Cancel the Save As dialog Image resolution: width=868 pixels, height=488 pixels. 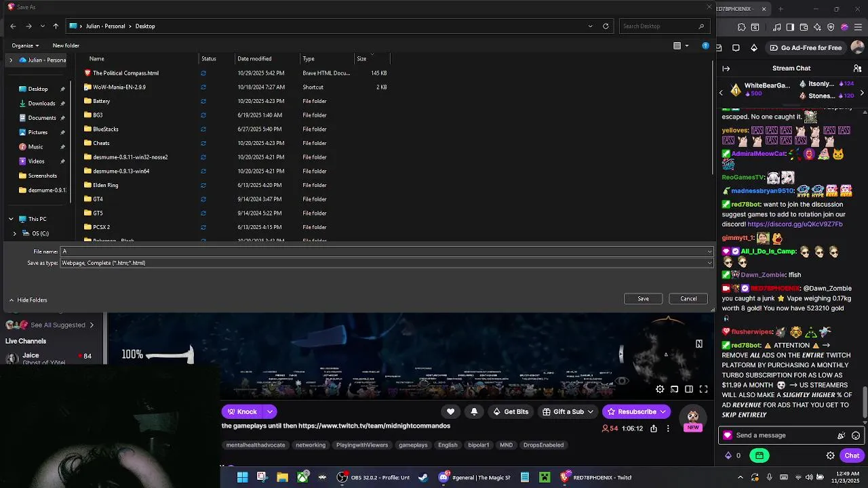click(688, 299)
